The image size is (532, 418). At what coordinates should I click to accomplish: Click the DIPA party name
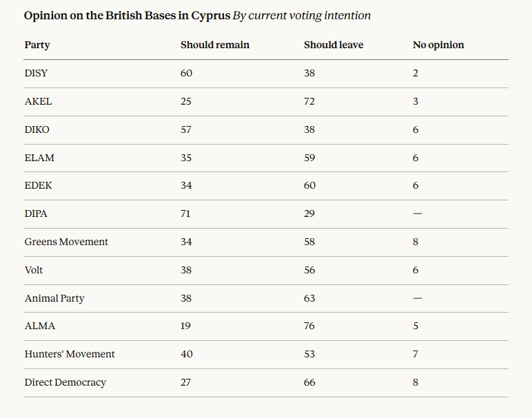(x=36, y=214)
